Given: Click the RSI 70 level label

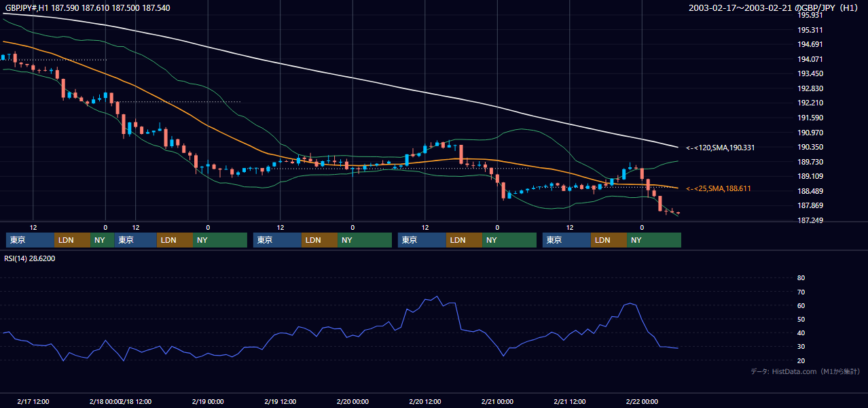Looking at the screenshot, I should pyautogui.click(x=801, y=292).
